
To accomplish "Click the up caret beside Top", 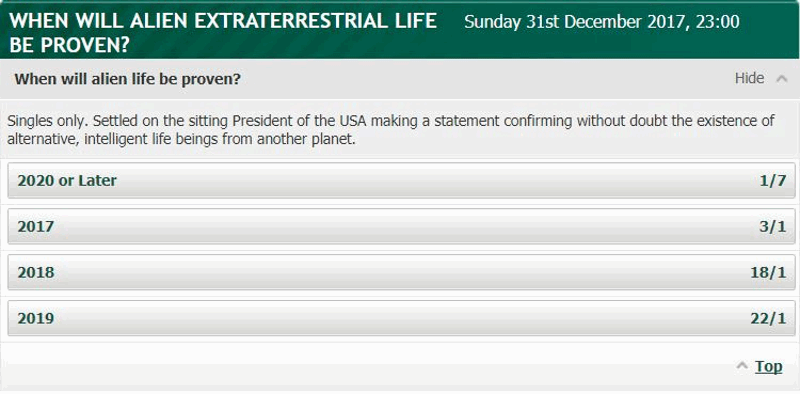I will 743,366.
